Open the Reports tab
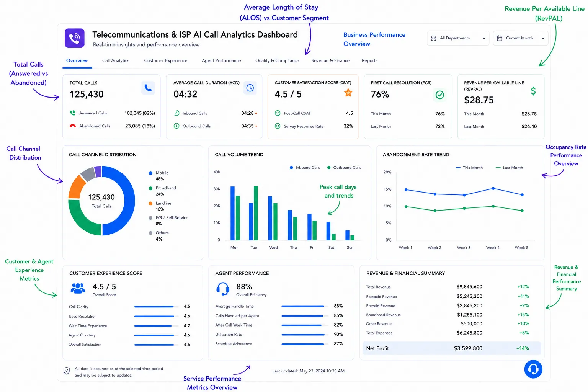 [369, 60]
